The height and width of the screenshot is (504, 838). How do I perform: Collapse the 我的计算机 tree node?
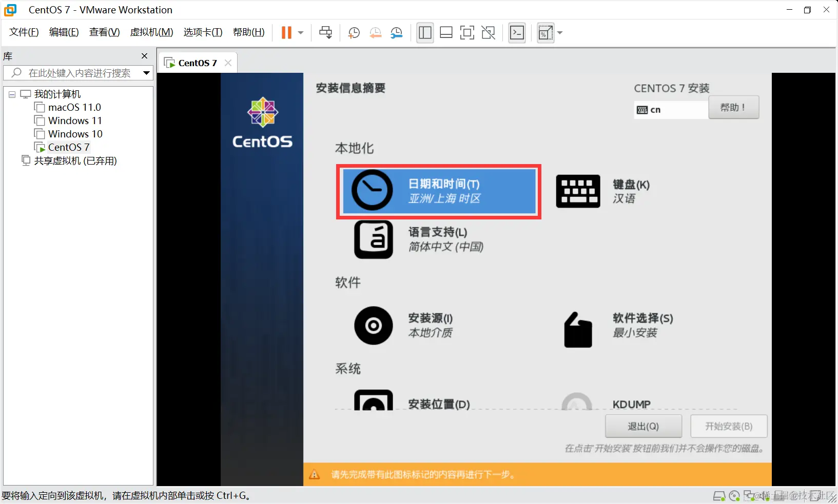click(12, 94)
